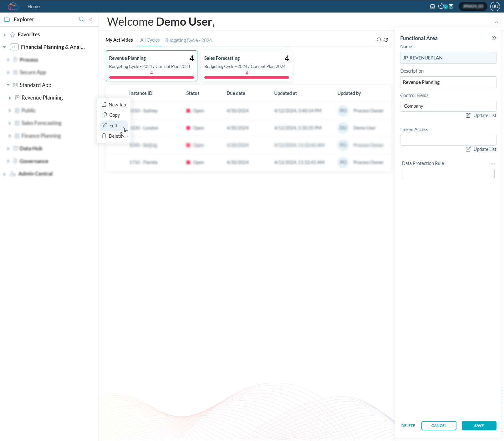Click the cloud logo in header
504x441 pixels.
click(x=13, y=7)
